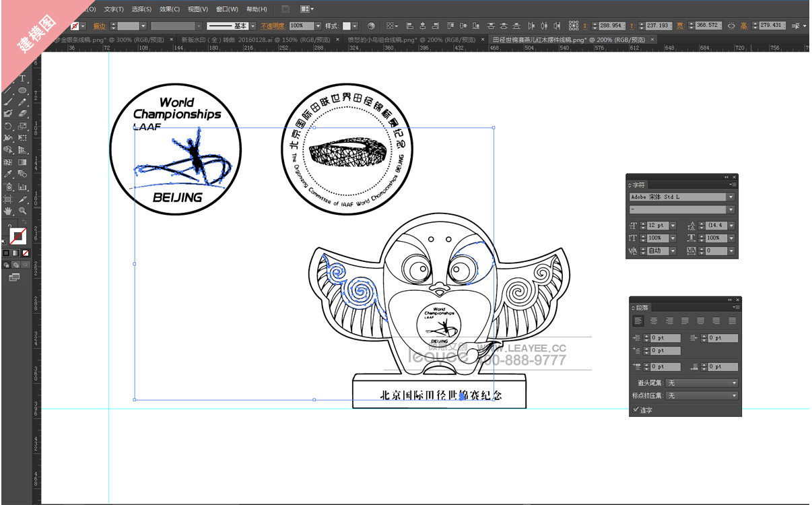The height and width of the screenshot is (505, 812).
Task: Activate the Zoom magnifier tool
Action: [22, 211]
